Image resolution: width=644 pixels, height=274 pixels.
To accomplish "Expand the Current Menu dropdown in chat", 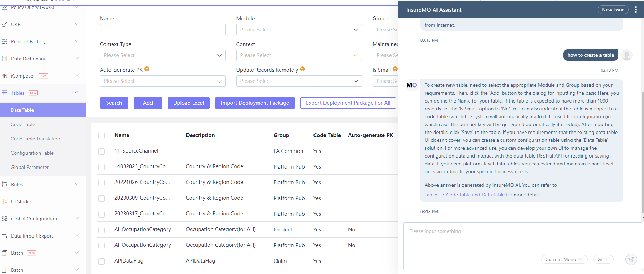I will coord(564,259).
